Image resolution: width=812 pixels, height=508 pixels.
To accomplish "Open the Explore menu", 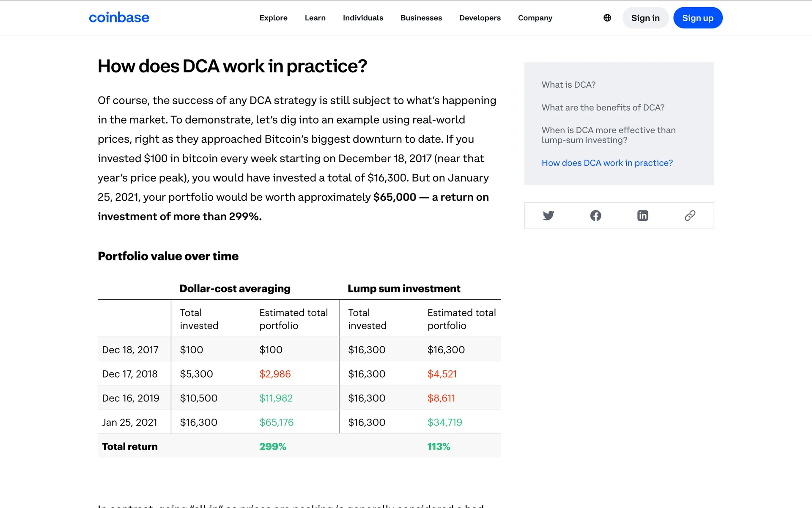I will point(273,18).
